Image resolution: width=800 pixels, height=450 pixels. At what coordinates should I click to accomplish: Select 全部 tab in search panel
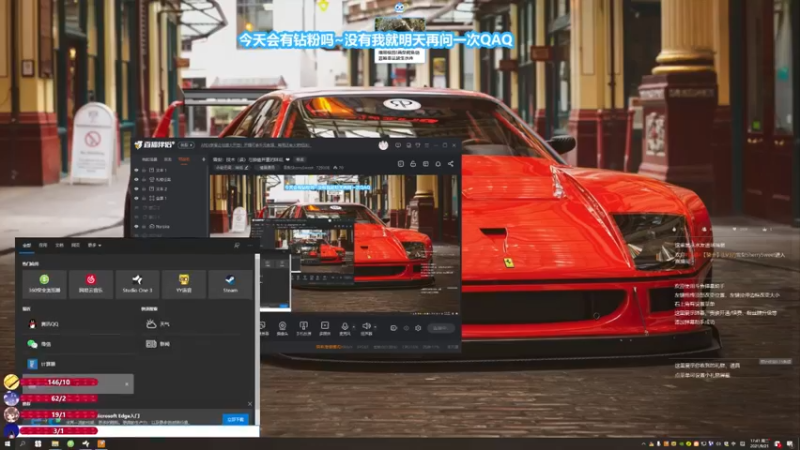tap(27, 245)
